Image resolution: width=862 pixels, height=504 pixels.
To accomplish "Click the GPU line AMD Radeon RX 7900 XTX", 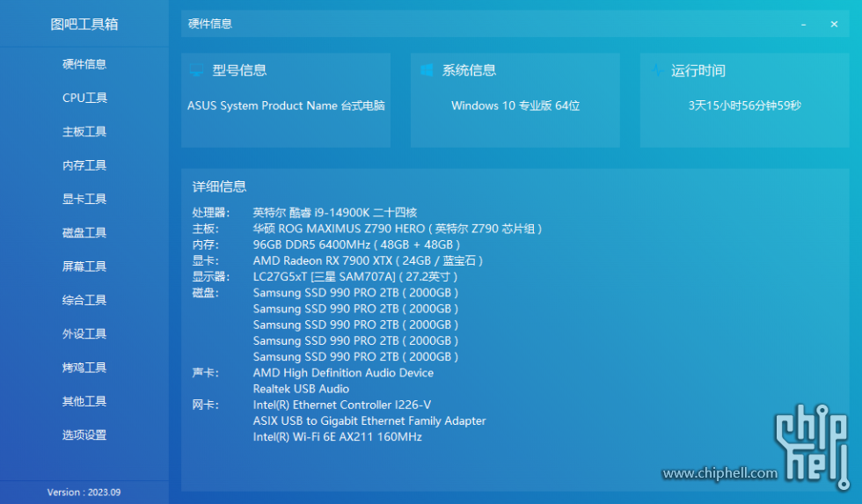I will tap(368, 260).
